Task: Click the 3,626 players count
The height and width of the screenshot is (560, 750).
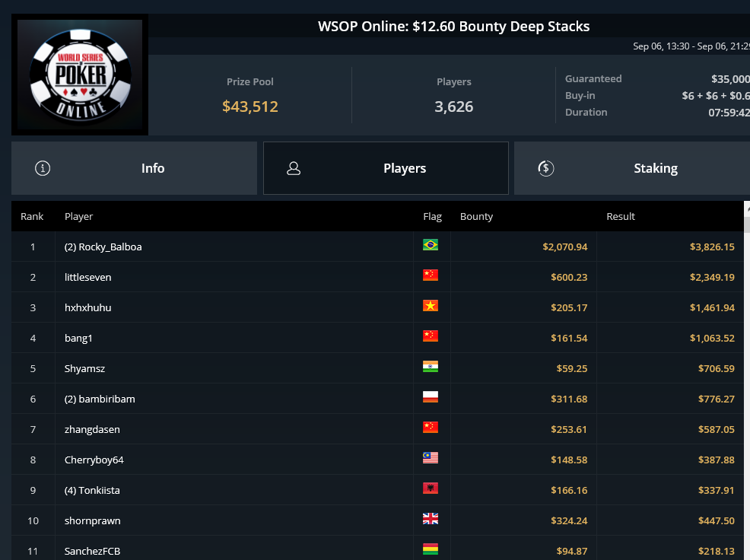Action: pos(454,107)
